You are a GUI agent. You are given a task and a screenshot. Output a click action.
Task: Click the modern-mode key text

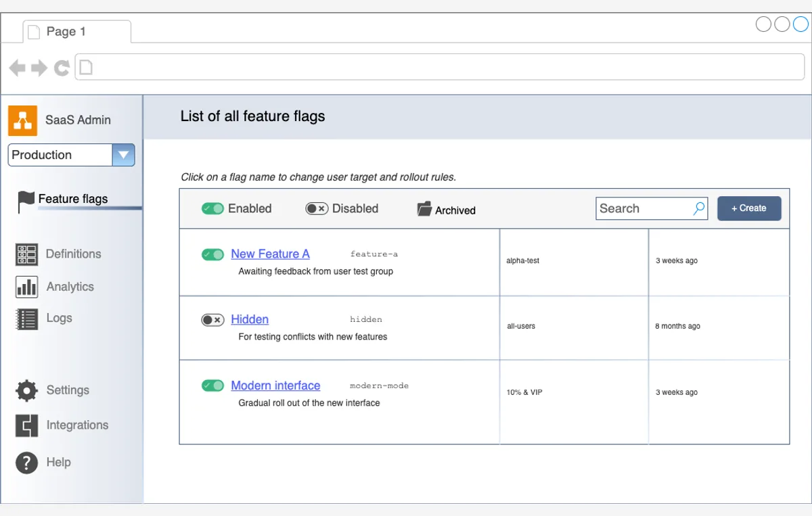tap(379, 385)
